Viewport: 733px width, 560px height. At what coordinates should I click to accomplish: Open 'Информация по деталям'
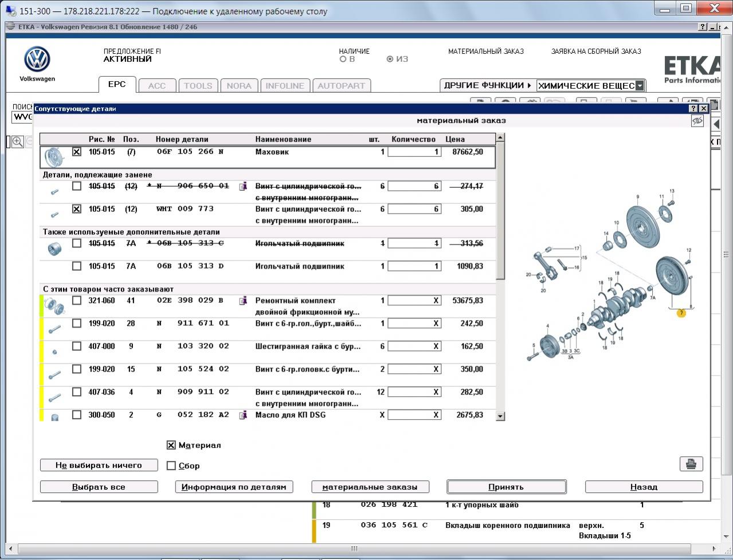[x=234, y=487]
